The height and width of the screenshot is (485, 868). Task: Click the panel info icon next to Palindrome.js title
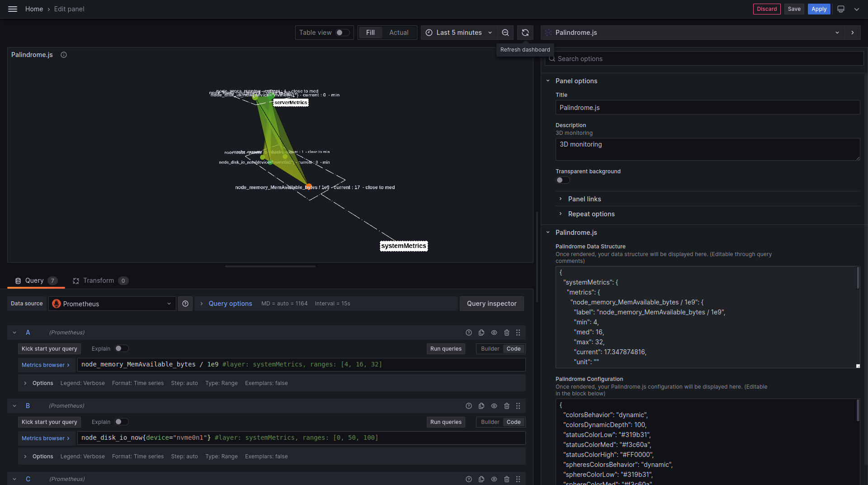click(x=64, y=55)
